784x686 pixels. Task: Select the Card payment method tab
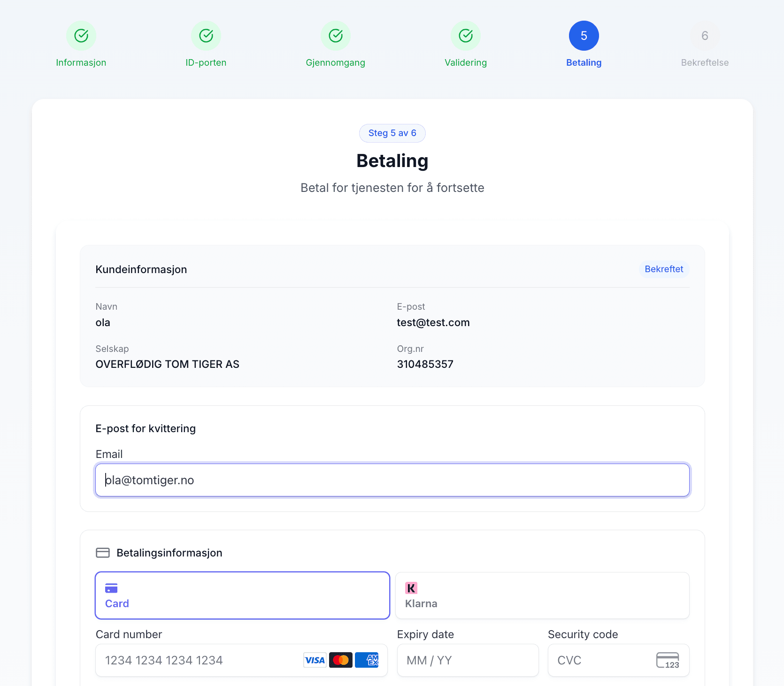point(242,595)
